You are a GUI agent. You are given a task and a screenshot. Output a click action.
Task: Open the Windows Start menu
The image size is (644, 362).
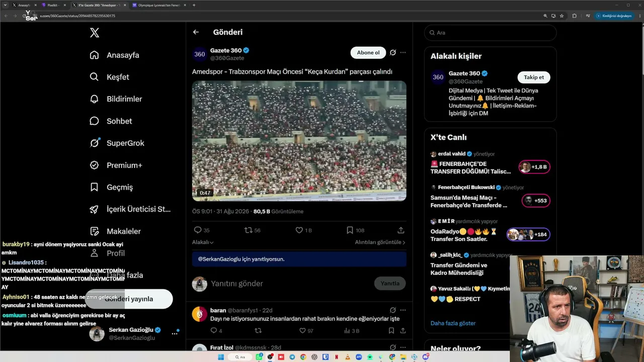click(x=220, y=357)
